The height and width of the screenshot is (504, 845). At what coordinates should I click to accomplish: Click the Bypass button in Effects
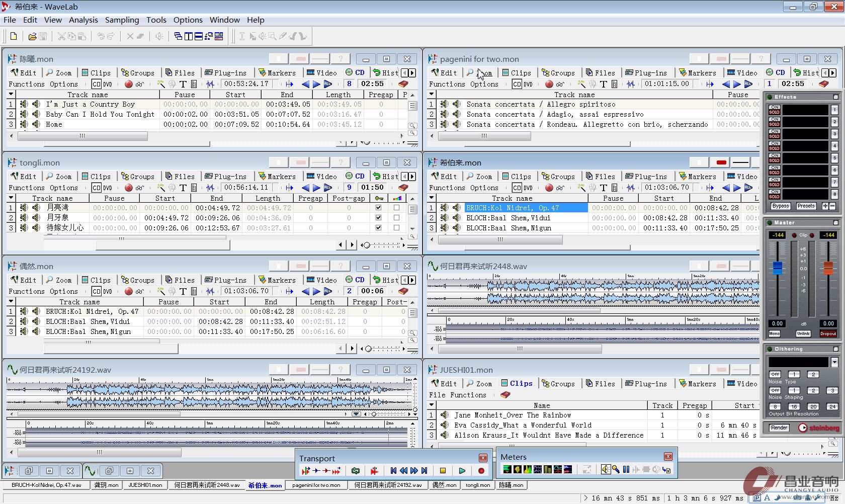(x=780, y=206)
